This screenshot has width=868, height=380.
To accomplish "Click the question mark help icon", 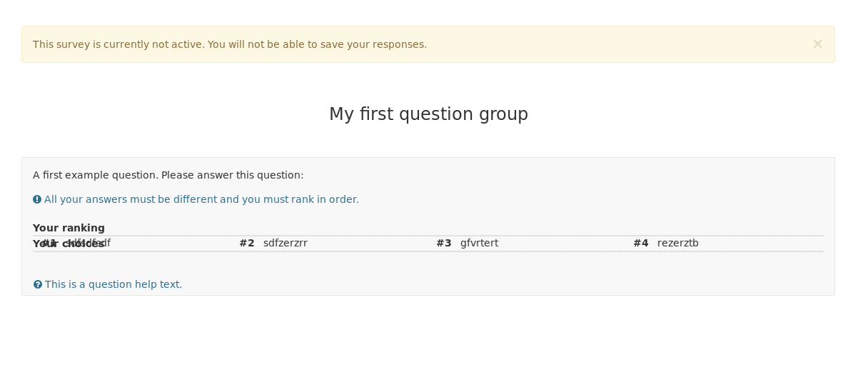I will coord(38,284).
